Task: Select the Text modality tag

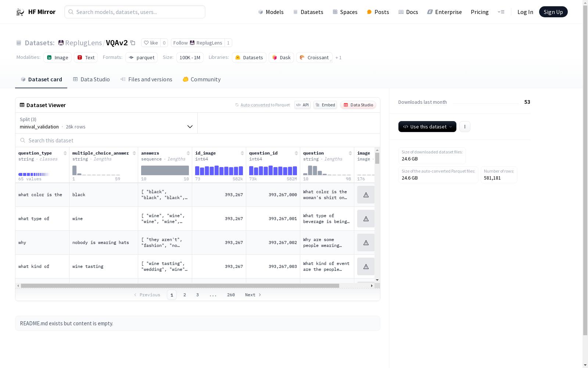Action: [x=86, y=57]
